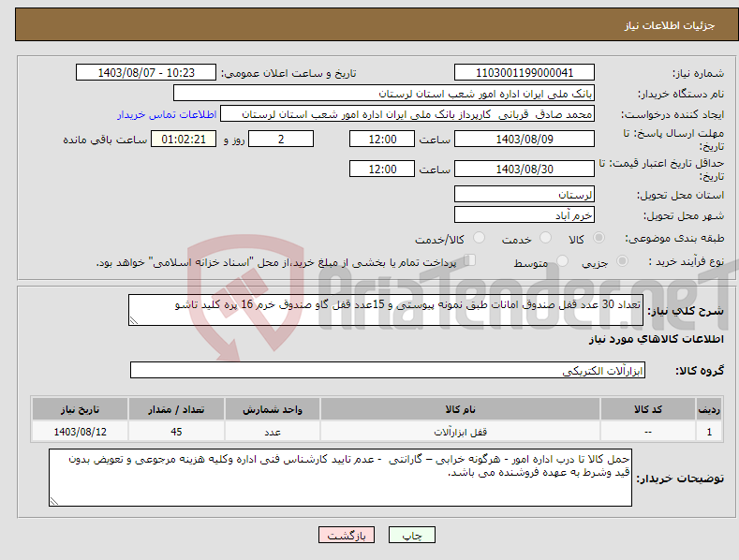Click the item name cell قفل ابزارآلات
Image resolution: width=739 pixels, height=560 pixels.
point(460,432)
